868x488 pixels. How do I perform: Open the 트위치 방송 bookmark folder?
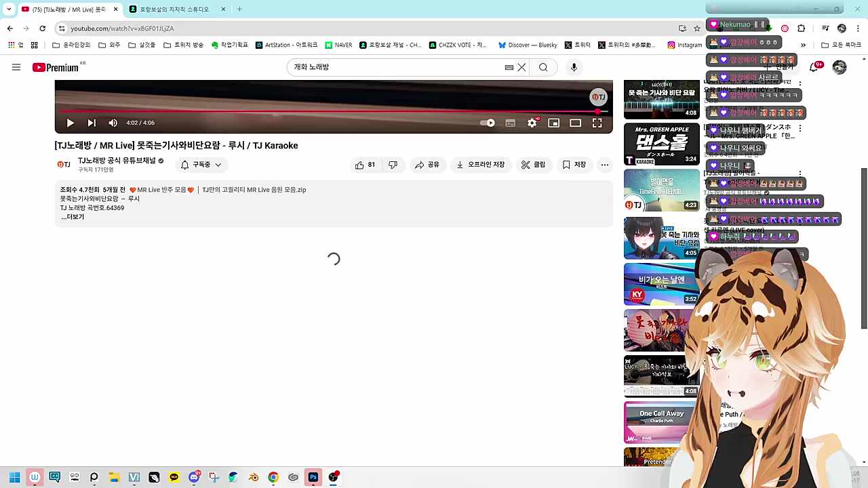(183, 45)
